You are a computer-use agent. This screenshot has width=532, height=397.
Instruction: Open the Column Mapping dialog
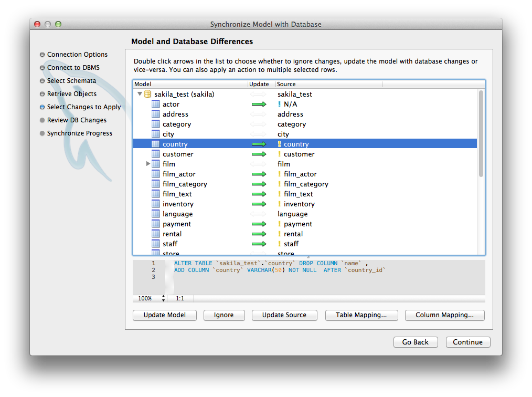[444, 315]
